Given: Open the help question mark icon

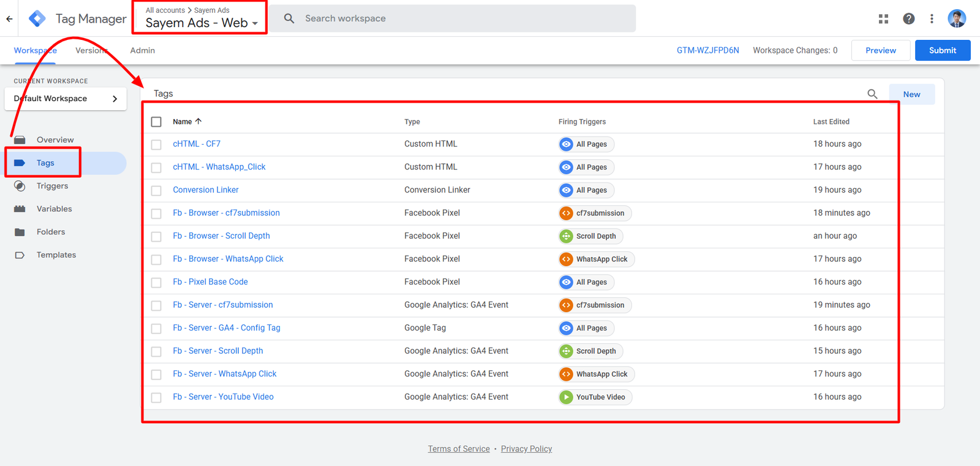Looking at the screenshot, I should coord(908,19).
